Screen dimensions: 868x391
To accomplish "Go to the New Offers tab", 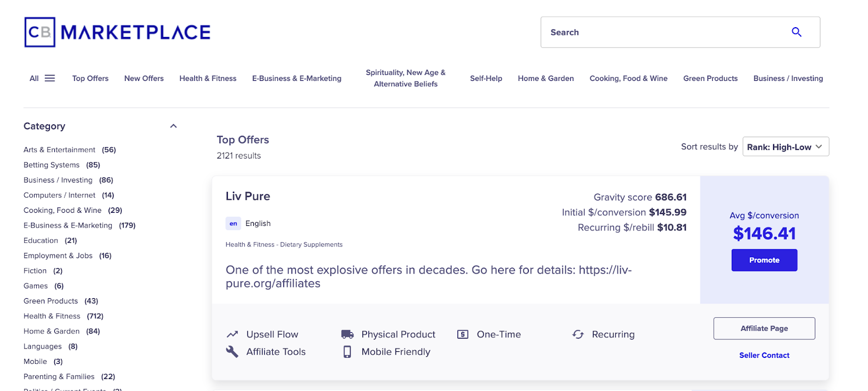I will coord(144,78).
